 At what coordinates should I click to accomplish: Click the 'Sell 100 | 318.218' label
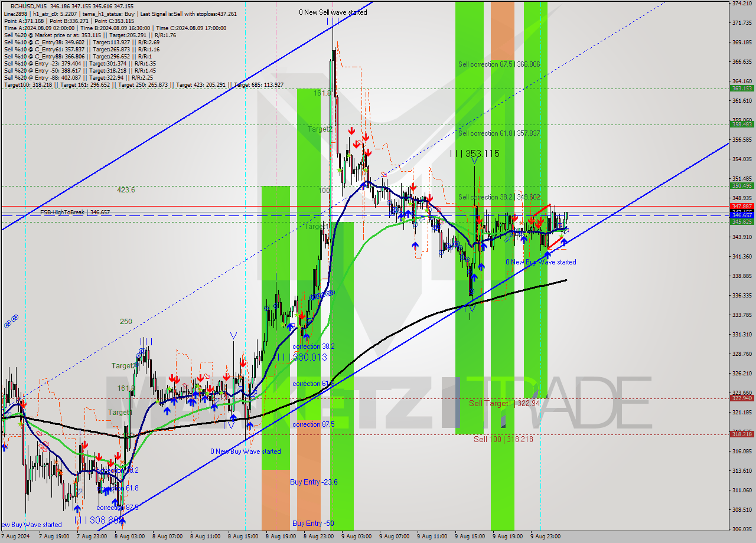[x=504, y=439]
